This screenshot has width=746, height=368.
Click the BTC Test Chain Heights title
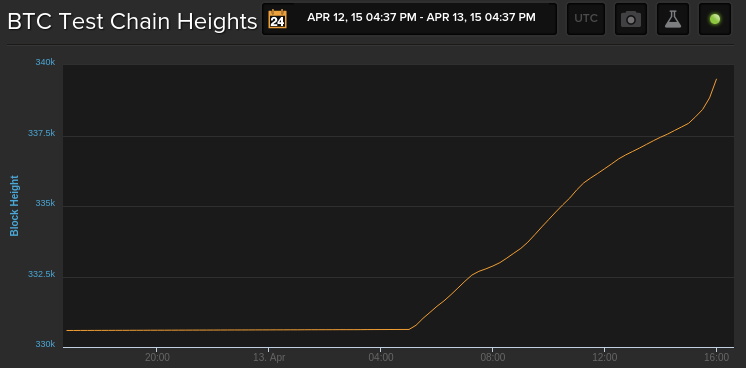click(132, 21)
